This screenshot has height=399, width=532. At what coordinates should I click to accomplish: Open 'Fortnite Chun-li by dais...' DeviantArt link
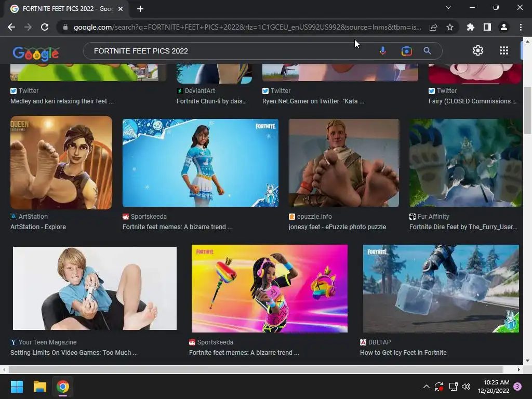click(211, 101)
